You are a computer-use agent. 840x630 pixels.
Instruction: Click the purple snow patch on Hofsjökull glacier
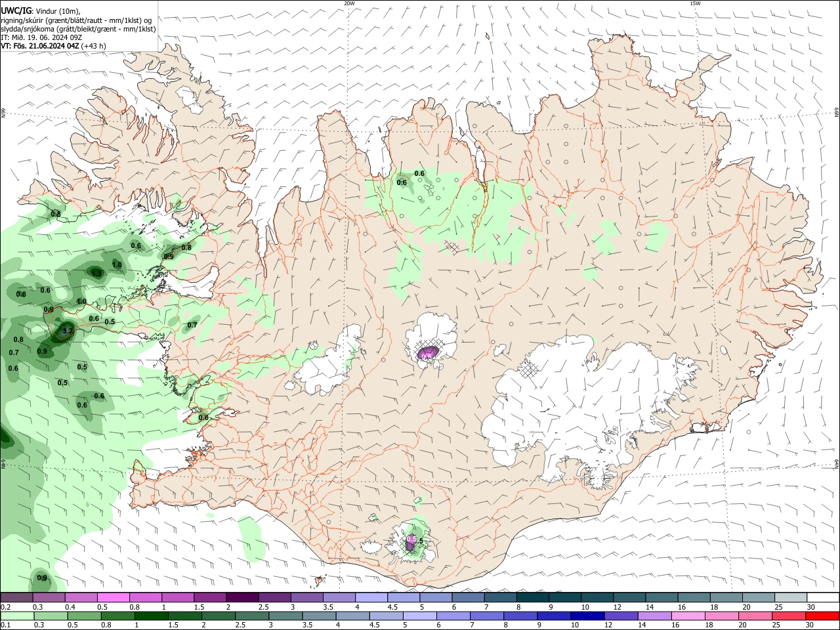(x=427, y=354)
